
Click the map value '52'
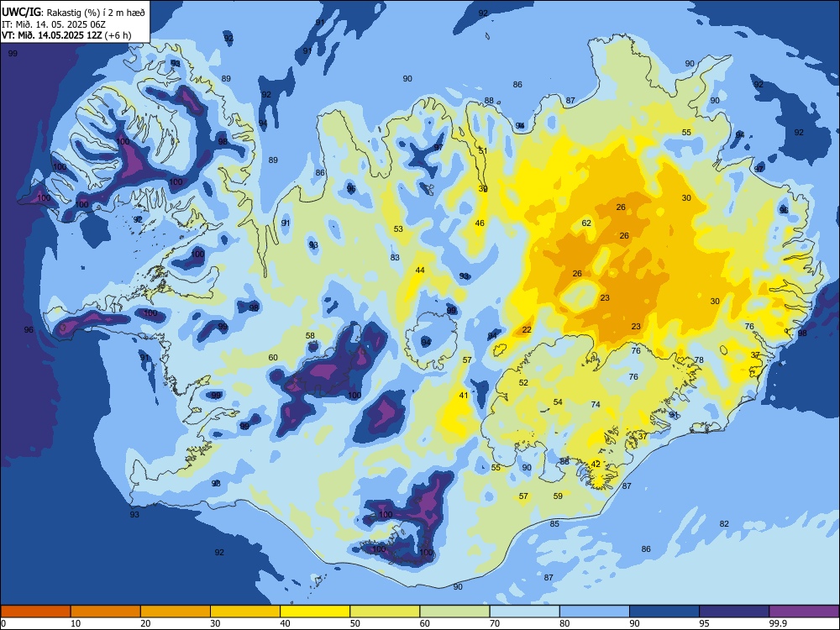[523, 382]
